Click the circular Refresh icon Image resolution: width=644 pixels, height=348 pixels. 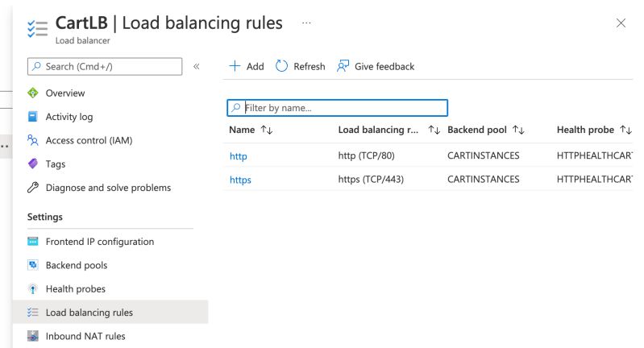(281, 66)
